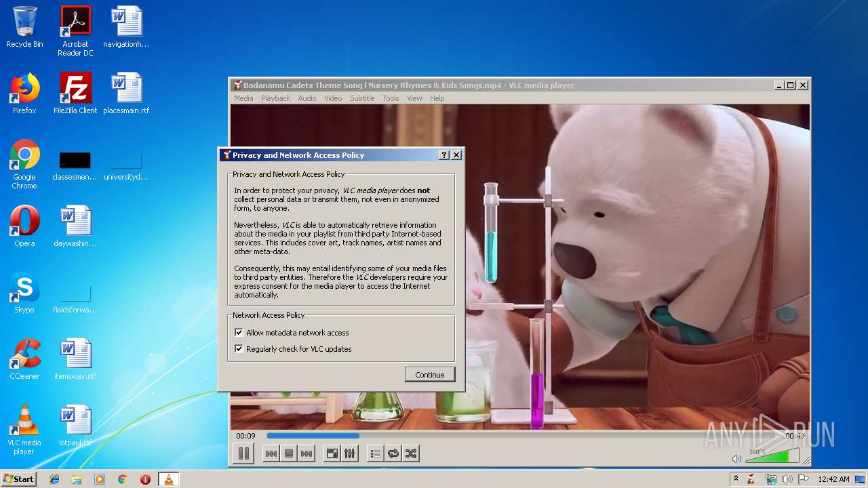Screen dimensions: 868x488
Task: Uncheck Regularly check for VLC updates
Action: tap(239, 349)
